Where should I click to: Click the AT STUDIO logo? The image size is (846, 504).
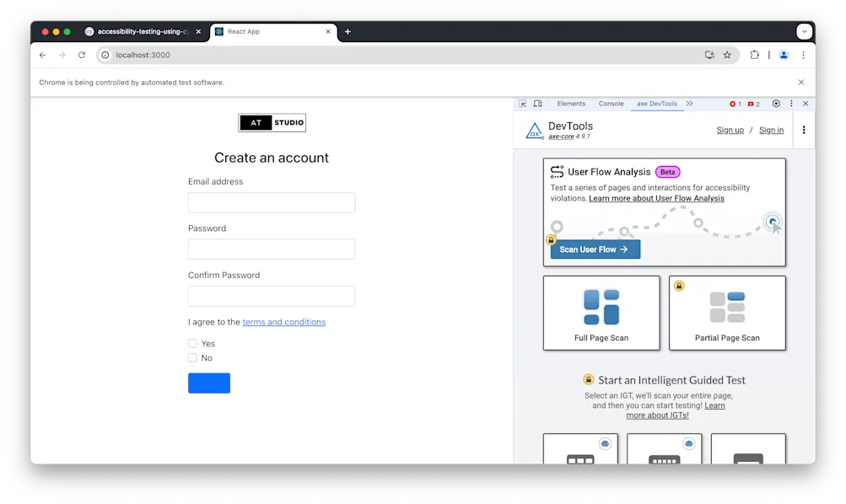272,122
